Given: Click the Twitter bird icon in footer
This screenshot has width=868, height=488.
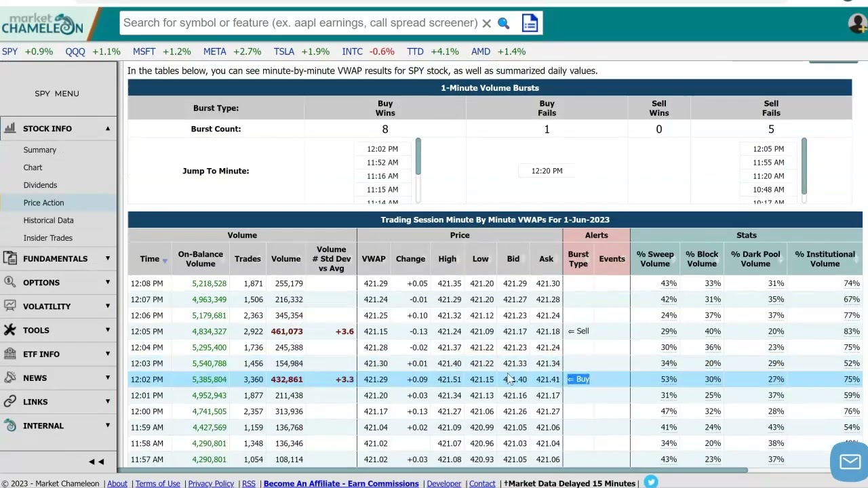Looking at the screenshot, I should [650, 483].
